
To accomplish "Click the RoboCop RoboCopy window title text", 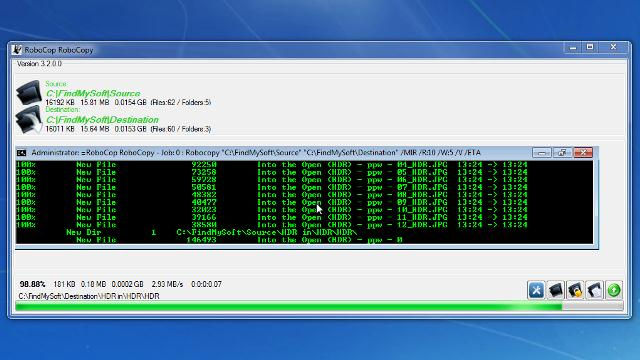I will (59, 50).
